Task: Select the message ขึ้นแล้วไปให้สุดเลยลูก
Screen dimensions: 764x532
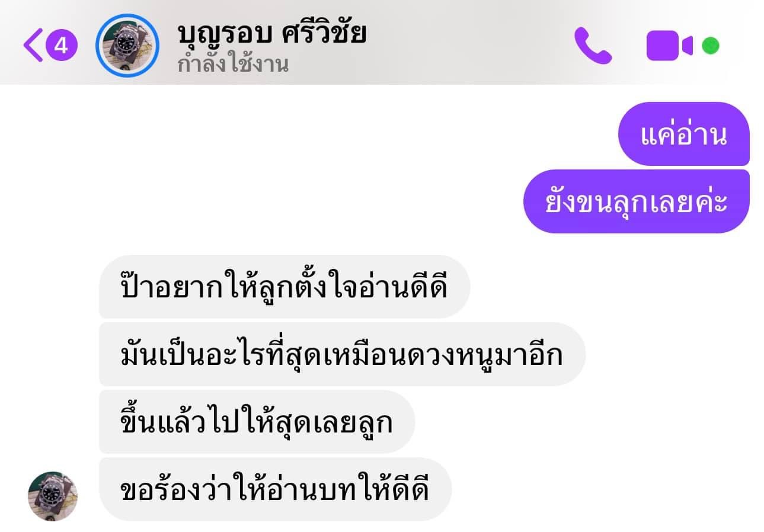Action: [257, 422]
